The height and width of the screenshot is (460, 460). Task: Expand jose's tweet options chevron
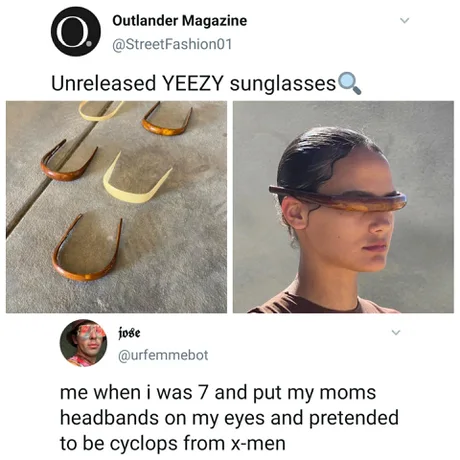396,332
